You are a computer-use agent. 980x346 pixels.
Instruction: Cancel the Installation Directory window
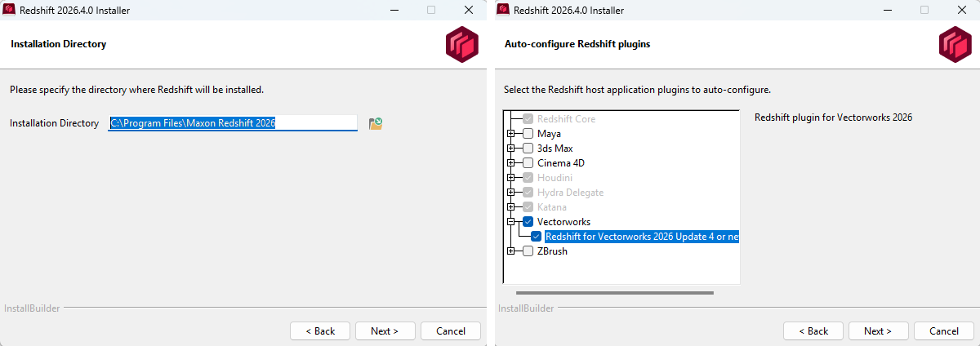[x=451, y=331]
